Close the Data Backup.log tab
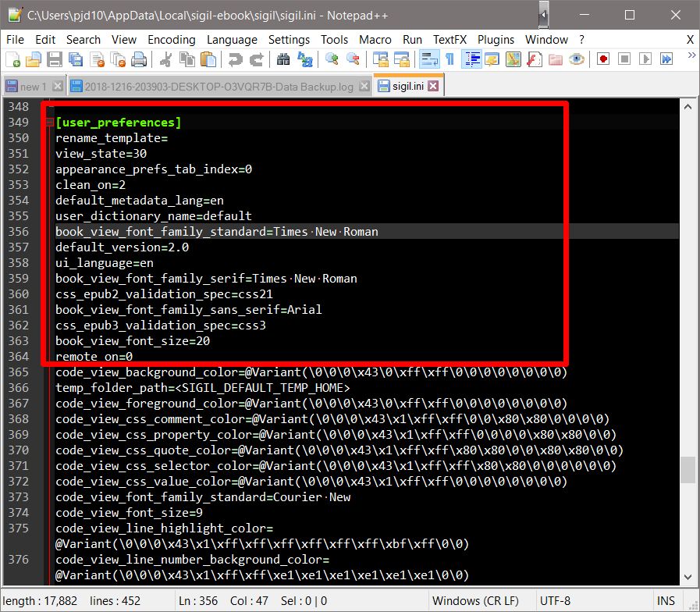 pyautogui.click(x=364, y=86)
